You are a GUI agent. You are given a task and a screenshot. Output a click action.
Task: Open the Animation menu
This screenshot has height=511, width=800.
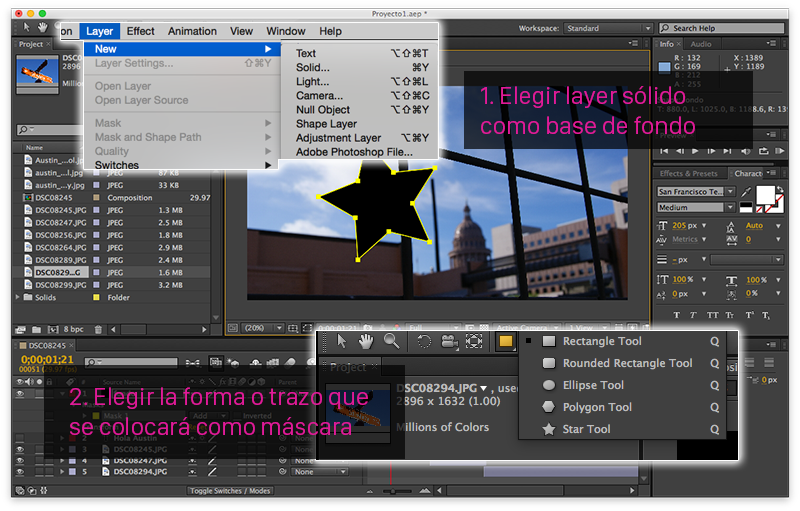(x=192, y=31)
